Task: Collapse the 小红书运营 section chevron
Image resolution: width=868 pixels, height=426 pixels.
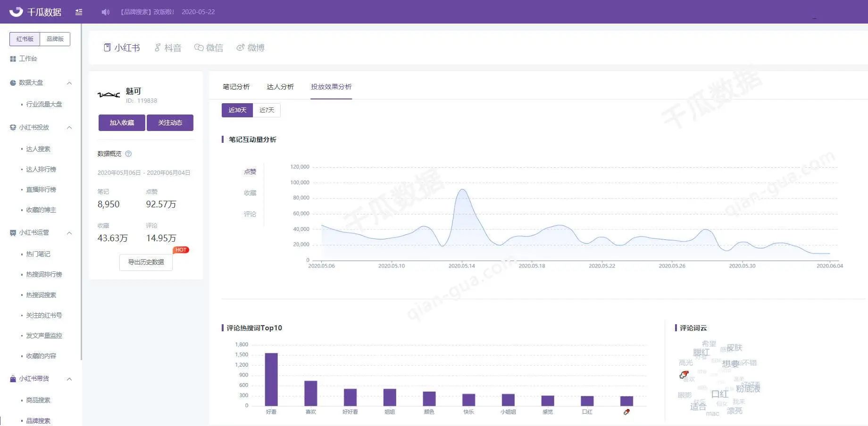Action: pyautogui.click(x=69, y=233)
